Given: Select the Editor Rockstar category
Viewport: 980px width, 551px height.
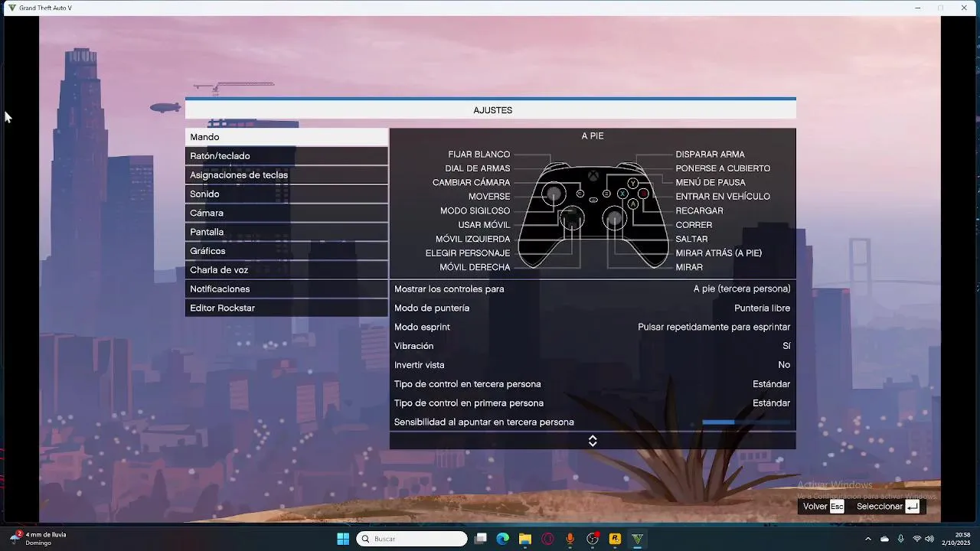Looking at the screenshot, I should pyautogui.click(x=286, y=308).
